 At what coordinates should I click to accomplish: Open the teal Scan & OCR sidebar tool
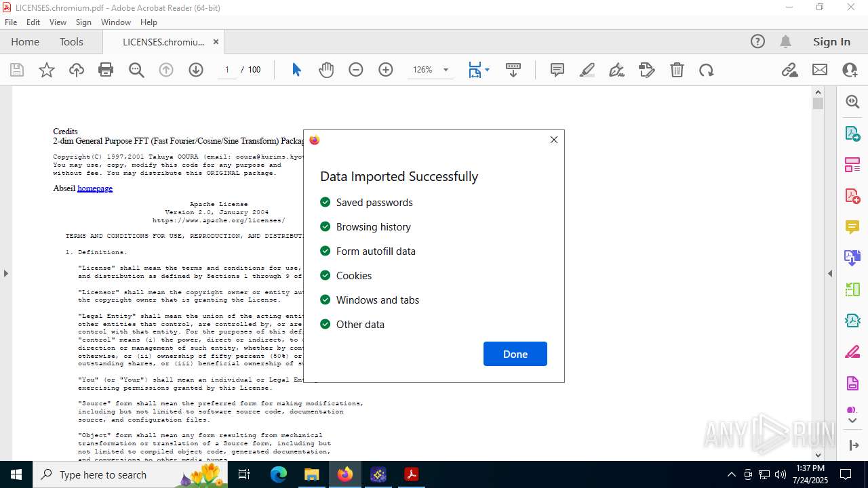tap(852, 321)
